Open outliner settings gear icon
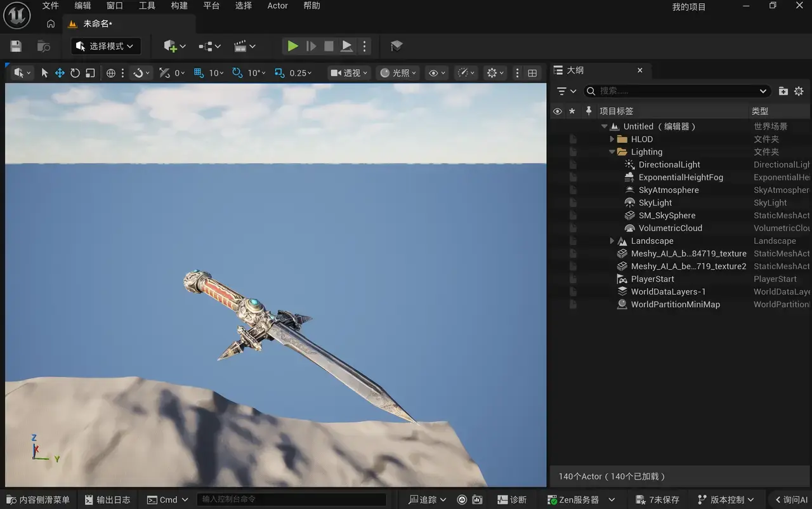The height and width of the screenshot is (509, 812). click(x=799, y=91)
